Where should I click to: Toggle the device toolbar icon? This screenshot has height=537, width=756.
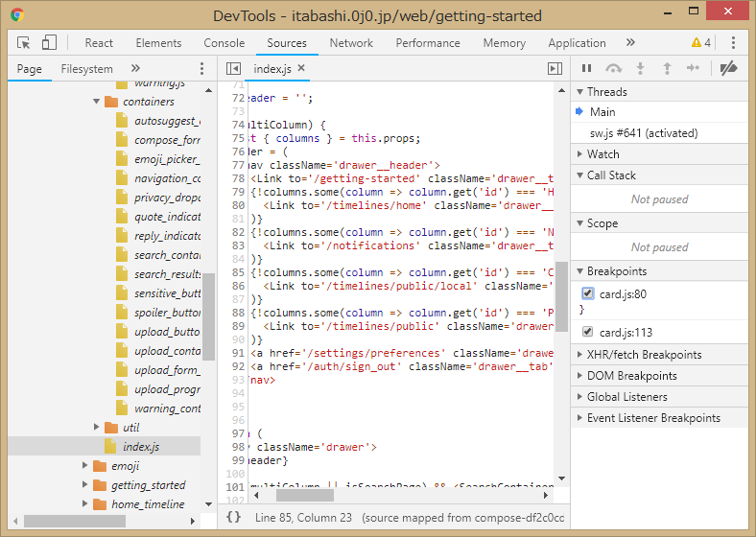[x=49, y=43]
